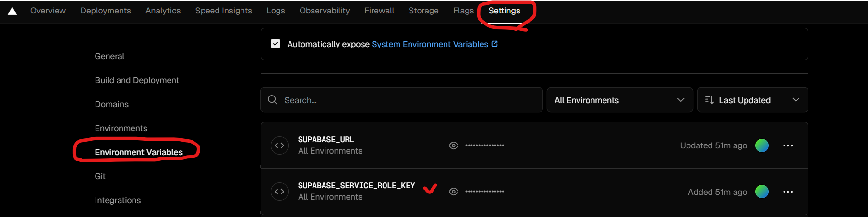The height and width of the screenshot is (217, 868).
Task: Click the gradient avatar on SUPABASE_URL row
Action: click(762, 145)
